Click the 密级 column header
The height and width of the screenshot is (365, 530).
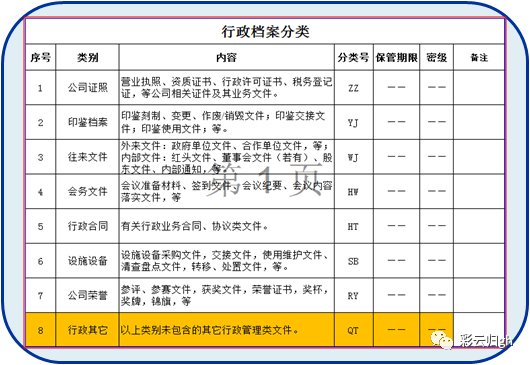[x=437, y=57]
